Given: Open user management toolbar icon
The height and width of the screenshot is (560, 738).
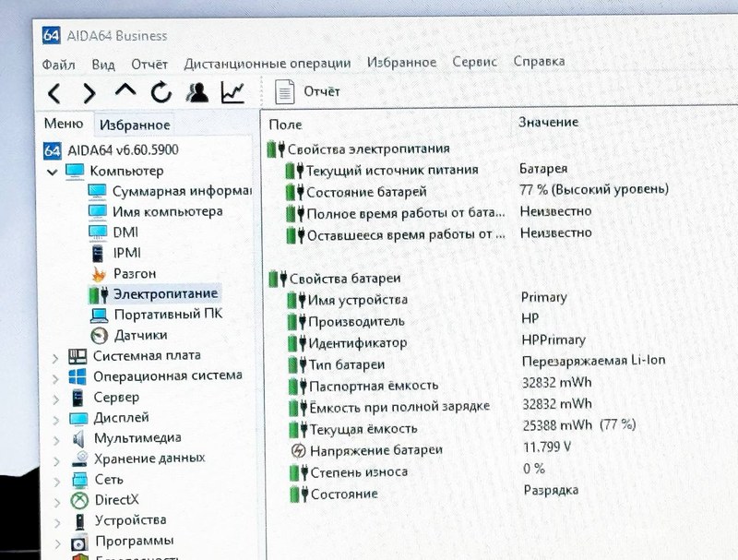Looking at the screenshot, I should pos(197,91).
